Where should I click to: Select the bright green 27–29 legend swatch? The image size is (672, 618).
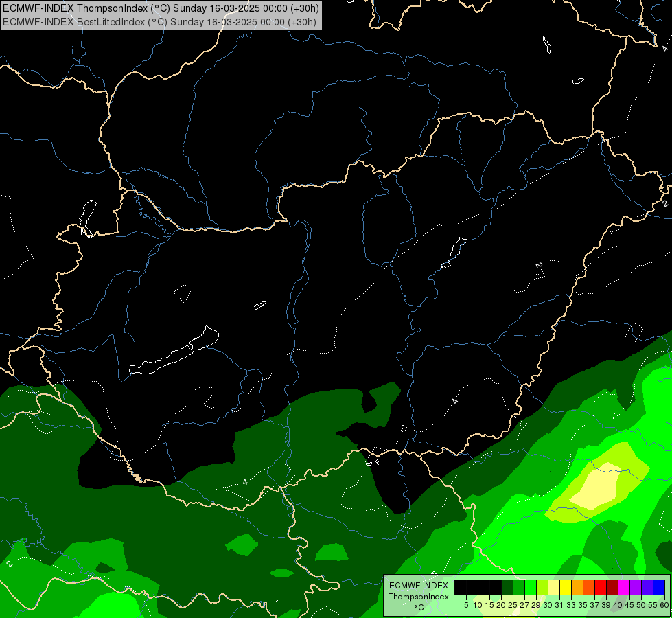pos(531,587)
